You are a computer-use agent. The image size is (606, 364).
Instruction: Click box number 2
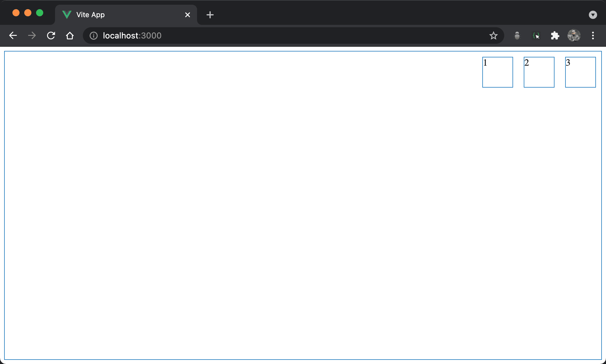tap(539, 72)
